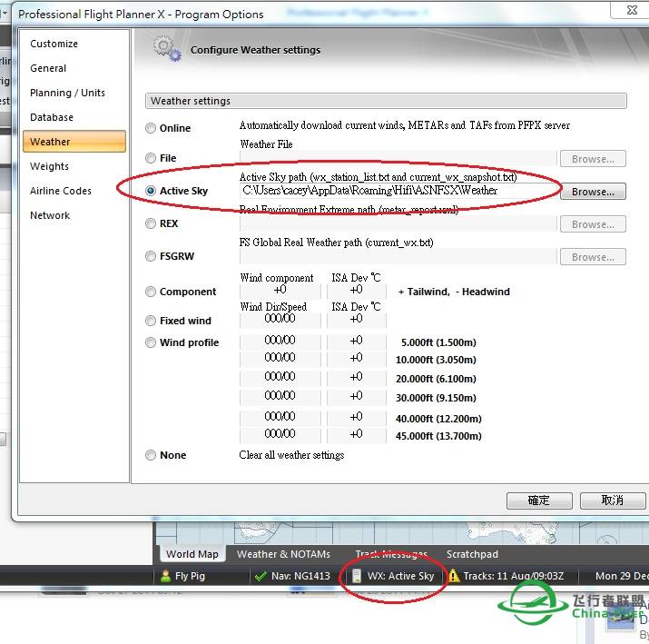Select the Fixed wind radio button
Screen dimensions: 649x644
[x=151, y=321]
